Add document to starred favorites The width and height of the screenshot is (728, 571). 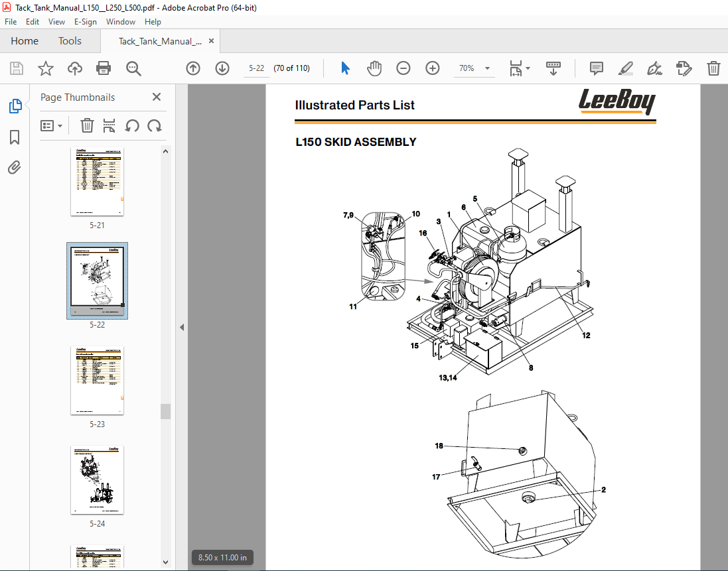pyautogui.click(x=46, y=69)
